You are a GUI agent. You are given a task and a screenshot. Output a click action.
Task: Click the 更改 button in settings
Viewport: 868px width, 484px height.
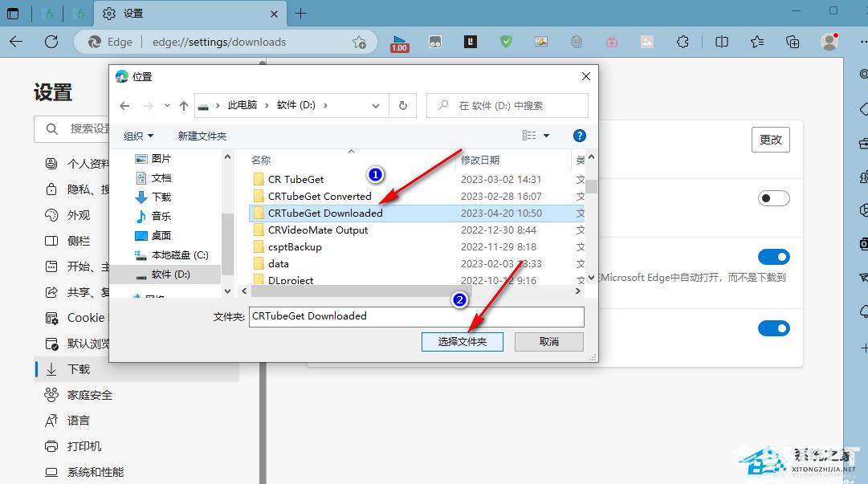point(771,140)
